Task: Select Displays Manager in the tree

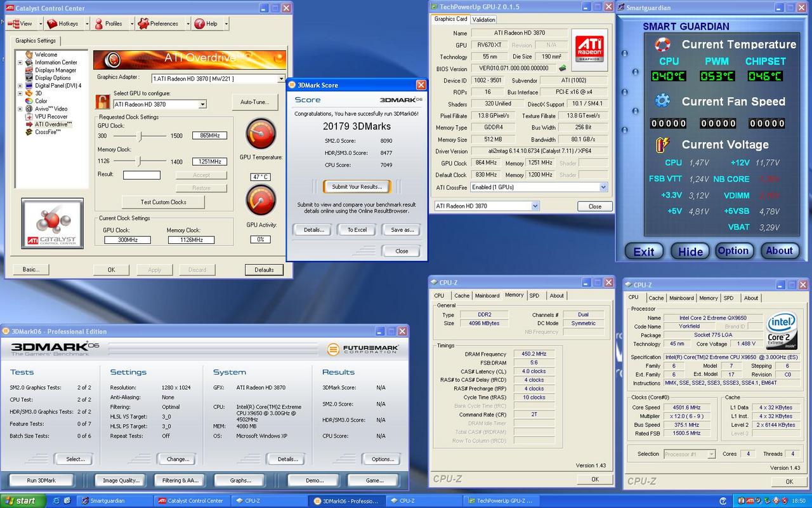Action: (56, 70)
